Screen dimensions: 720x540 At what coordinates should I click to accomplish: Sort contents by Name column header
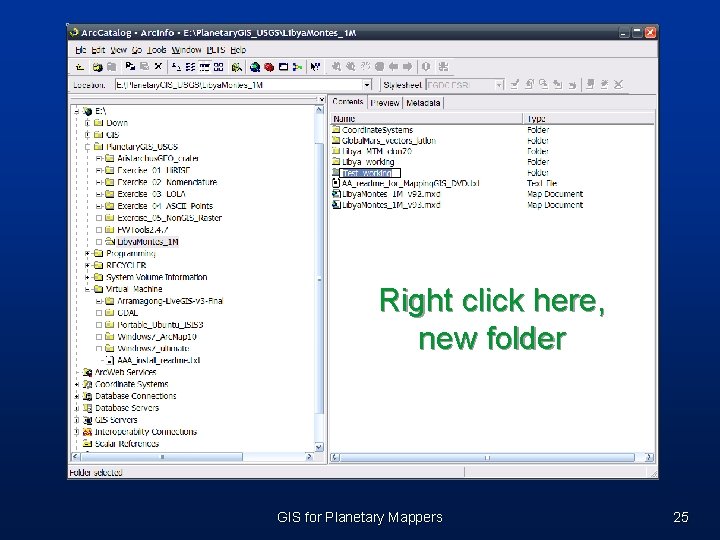pyautogui.click(x=427, y=118)
